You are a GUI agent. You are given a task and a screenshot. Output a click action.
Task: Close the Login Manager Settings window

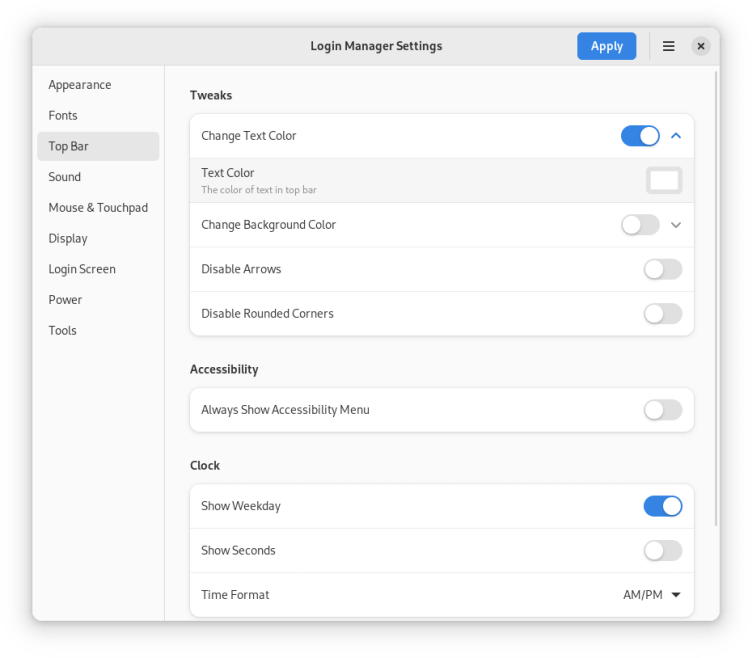point(701,46)
